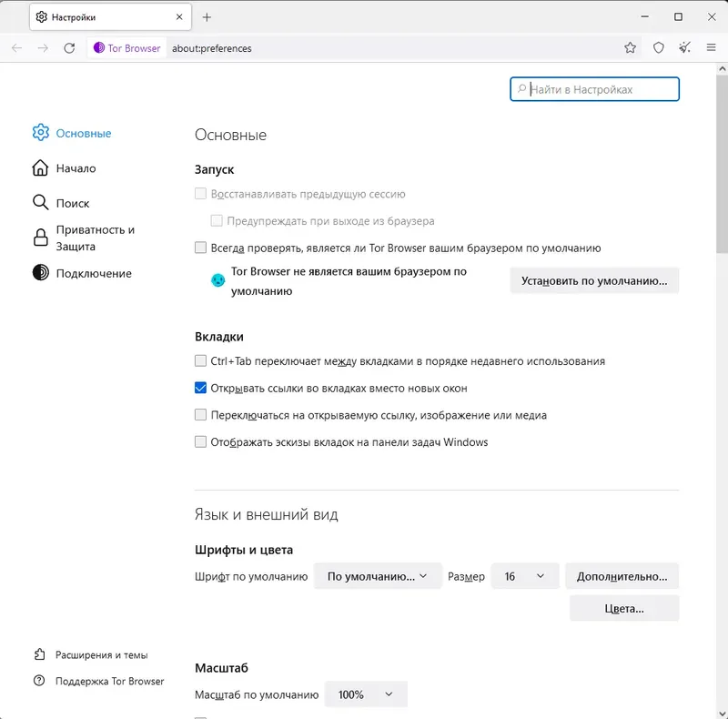Open the hamburger application menu
The height and width of the screenshot is (719, 728).
pos(710,47)
